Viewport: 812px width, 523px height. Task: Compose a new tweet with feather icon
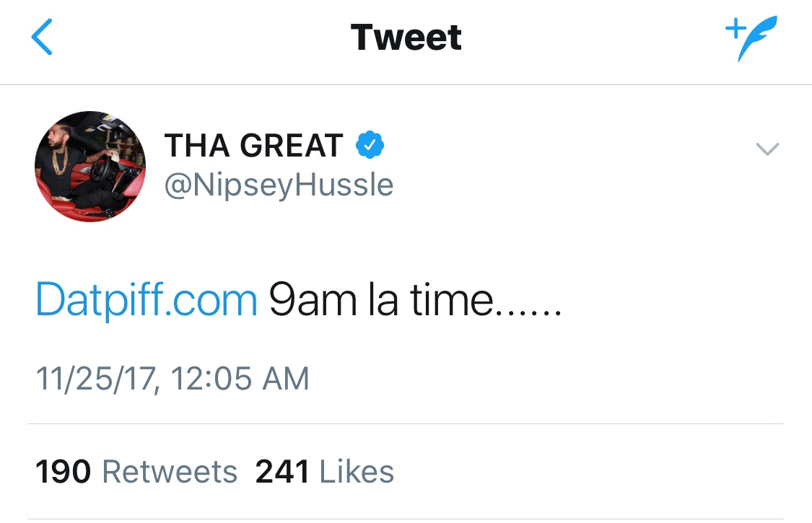coord(751,38)
